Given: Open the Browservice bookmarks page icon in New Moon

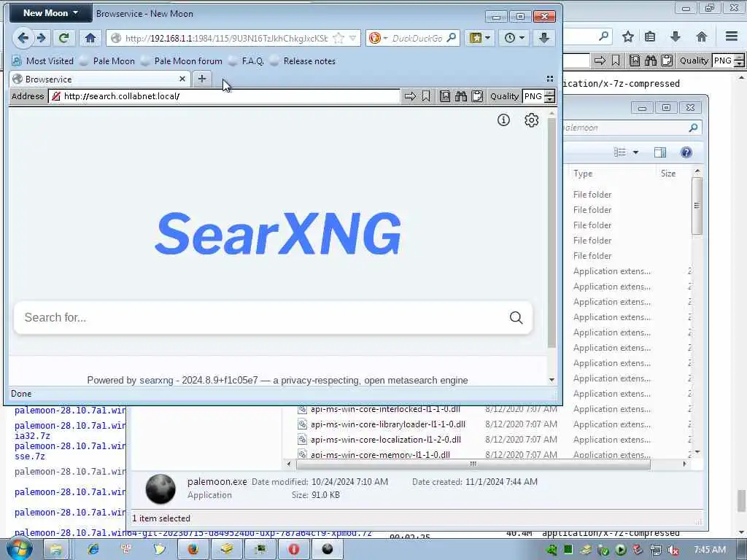Looking at the screenshot, I should click(x=444, y=96).
